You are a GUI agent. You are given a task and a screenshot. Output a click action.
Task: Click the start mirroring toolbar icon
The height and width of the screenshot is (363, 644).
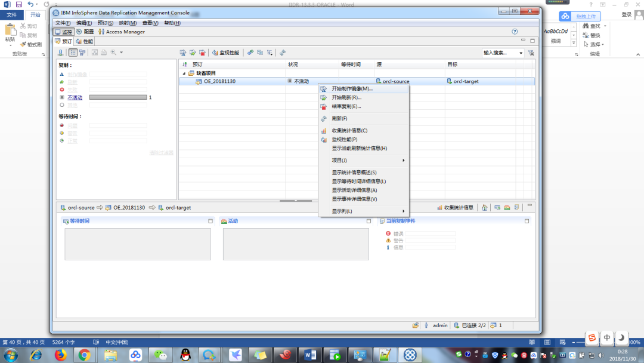point(183,53)
